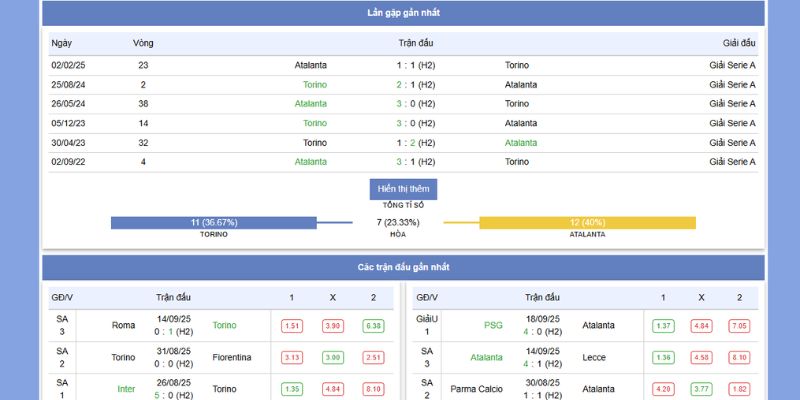Pick odds 1.51 for Roma vs Torino
800x400 pixels.
click(x=292, y=326)
